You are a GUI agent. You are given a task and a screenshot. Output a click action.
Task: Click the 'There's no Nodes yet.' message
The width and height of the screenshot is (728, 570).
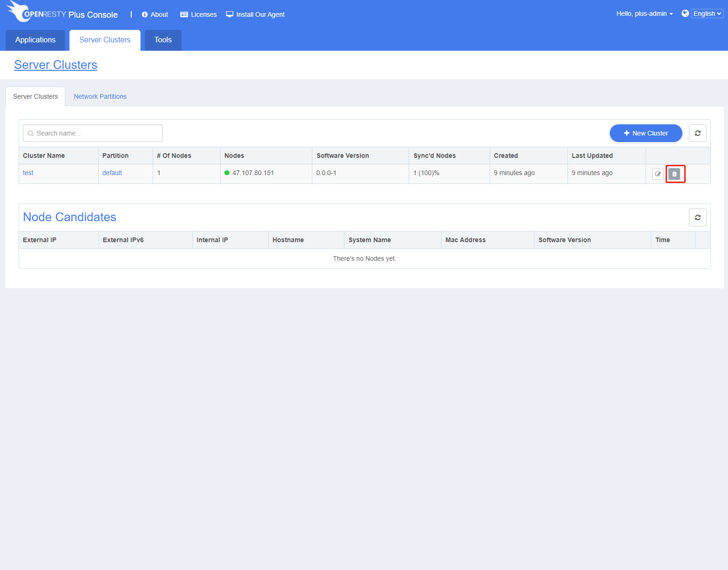(364, 258)
